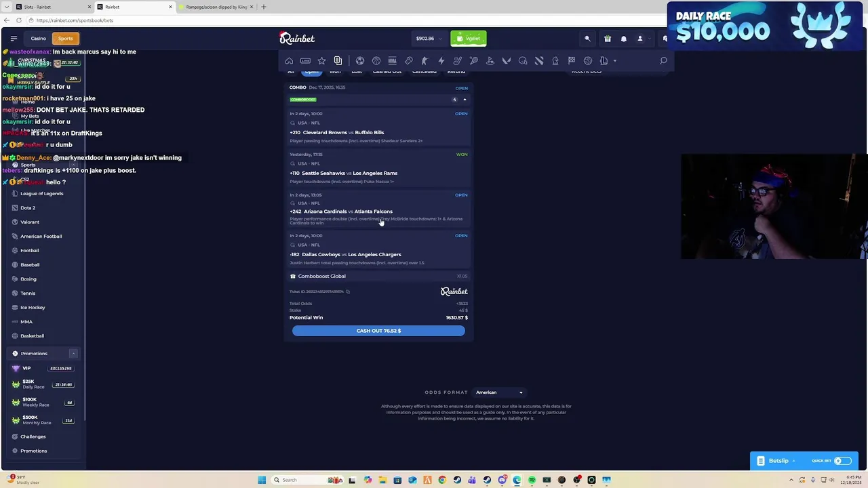Open the $500K Monthly Race link
The width and height of the screenshot is (868, 488).
pos(42,420)
